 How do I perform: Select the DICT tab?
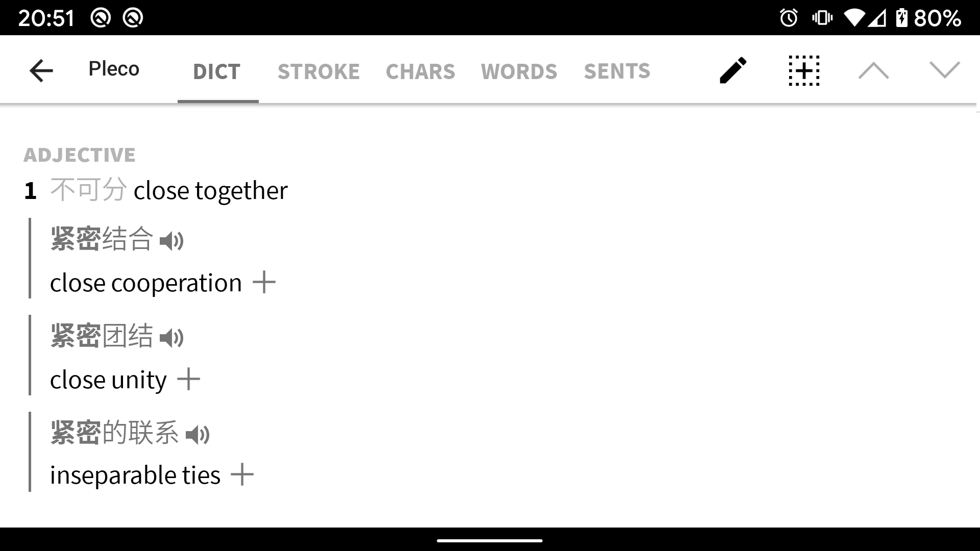click(217, 71)
